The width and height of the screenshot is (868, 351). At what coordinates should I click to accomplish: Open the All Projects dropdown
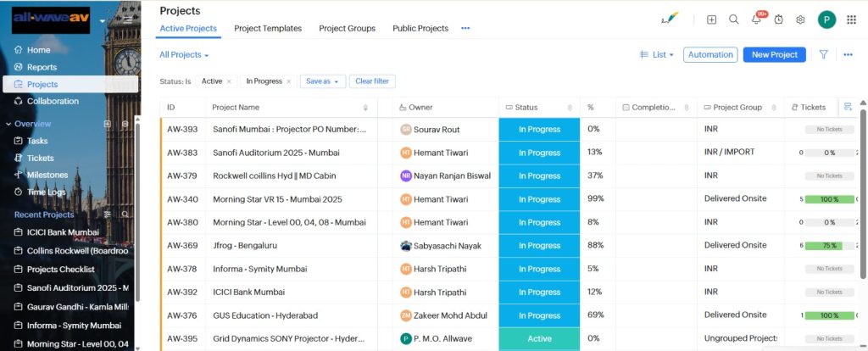point(184,55)
